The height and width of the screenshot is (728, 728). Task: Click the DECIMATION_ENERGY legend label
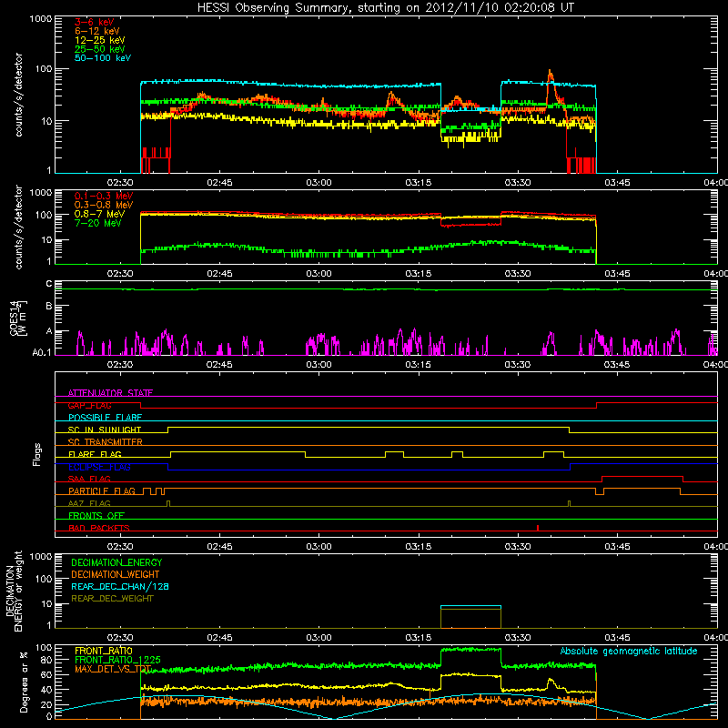coord(116,562)
